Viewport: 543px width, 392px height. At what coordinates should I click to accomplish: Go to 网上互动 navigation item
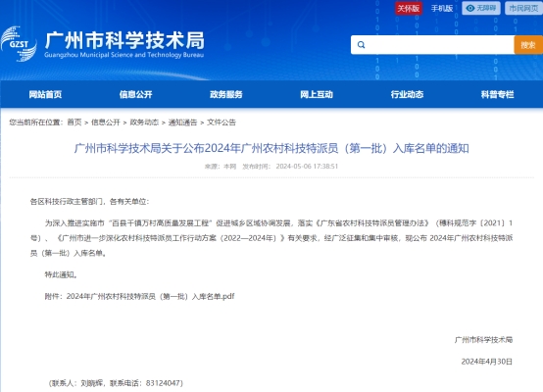click(317, 94)
